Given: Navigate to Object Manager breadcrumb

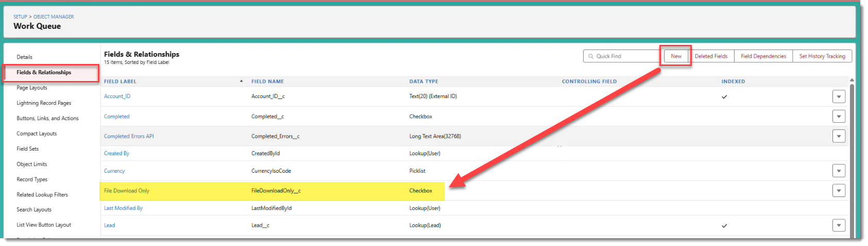Looking at the screenshot, I should (54, 17).
